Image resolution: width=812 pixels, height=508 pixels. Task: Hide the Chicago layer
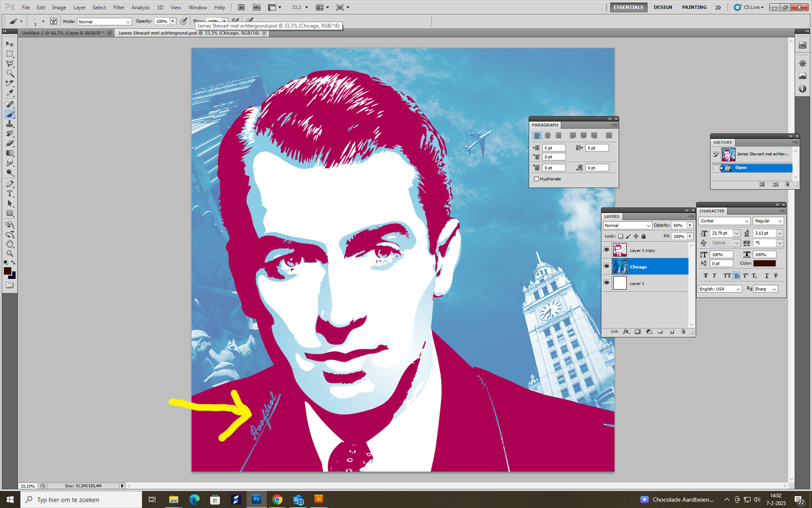tap(606, 266)
